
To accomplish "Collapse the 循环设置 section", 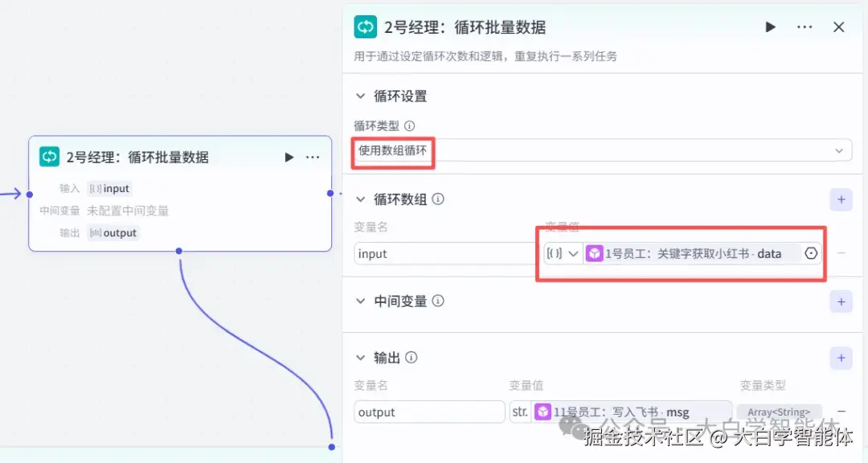I will [360, 96].
